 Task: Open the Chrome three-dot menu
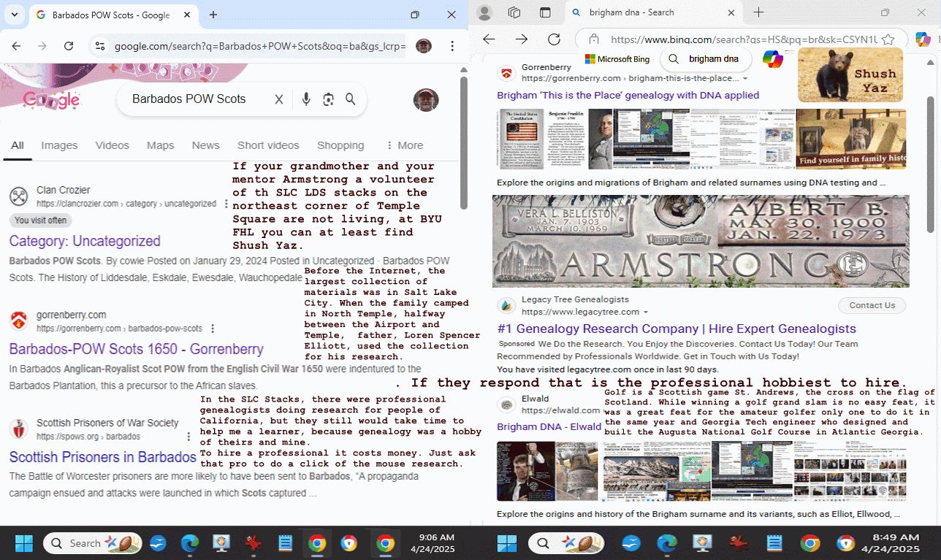pos(452,46)
